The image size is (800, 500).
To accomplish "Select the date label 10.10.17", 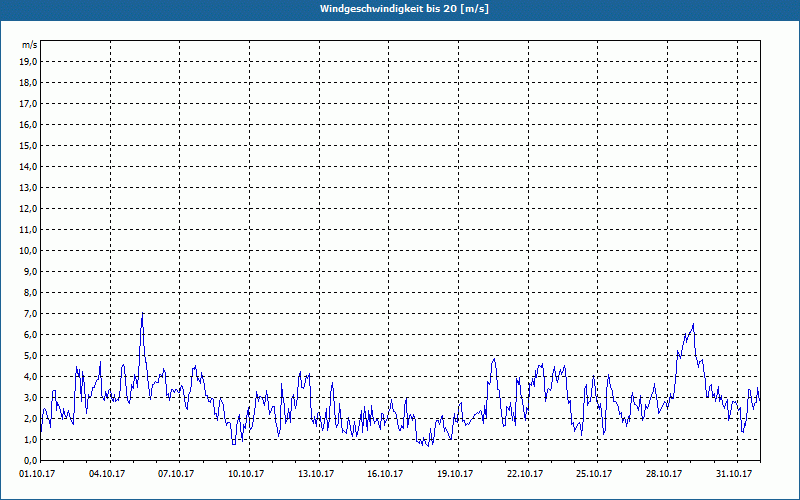I will 246,474.
